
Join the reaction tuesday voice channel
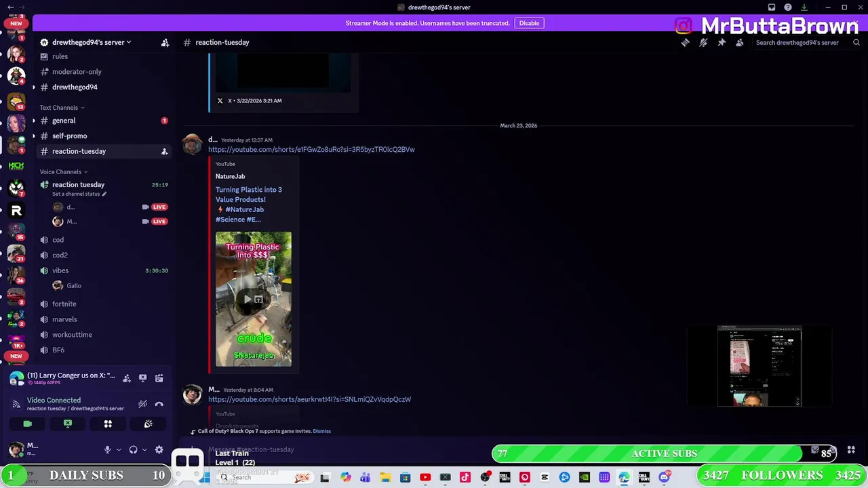tap(78, 184)
